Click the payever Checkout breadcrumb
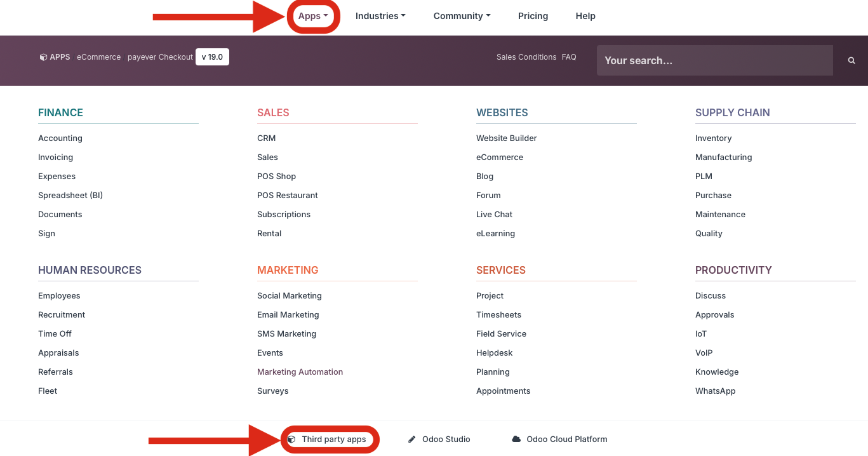Screen dimensions: 868x456 (160, 57)
